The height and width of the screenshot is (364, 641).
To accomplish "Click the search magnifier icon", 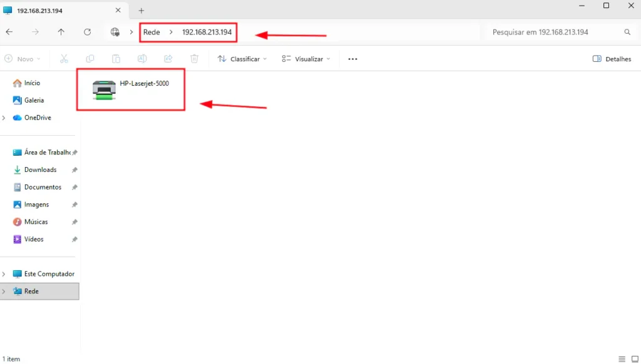I will click(627, 32).
